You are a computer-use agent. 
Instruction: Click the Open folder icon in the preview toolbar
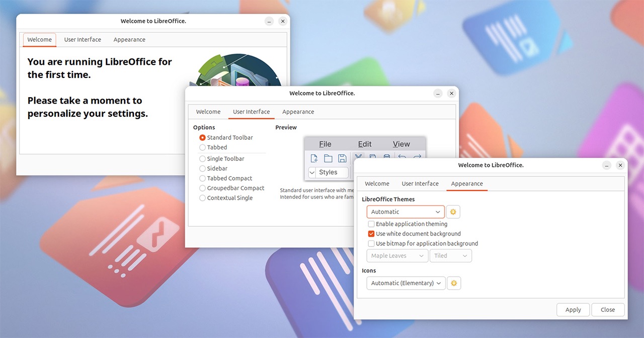[328, 158]
